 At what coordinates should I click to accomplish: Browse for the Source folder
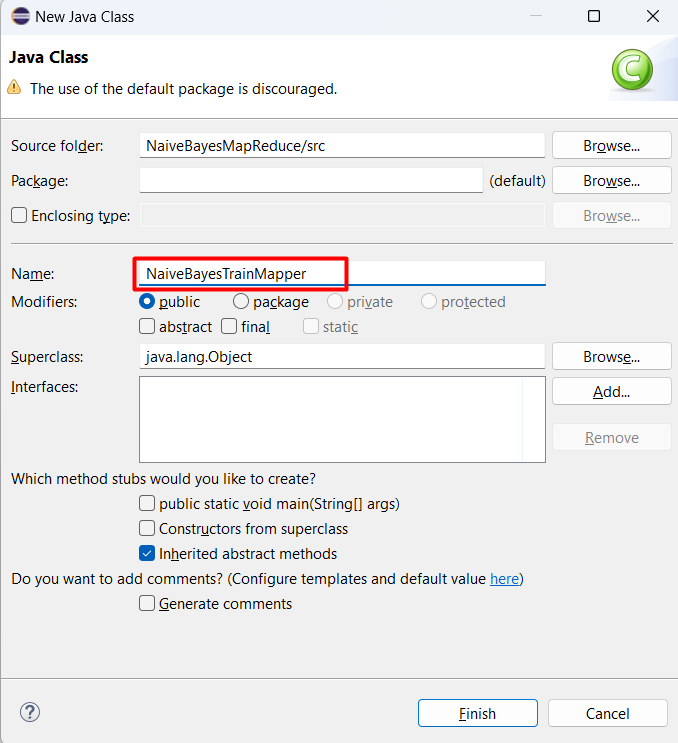(611, 145)
